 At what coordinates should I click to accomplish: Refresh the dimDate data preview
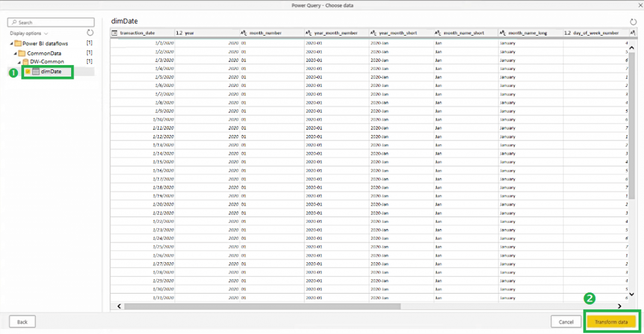633,22
